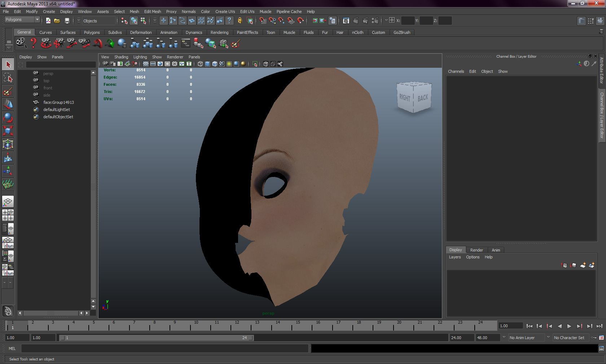Open the Polygons menu set dropdown
This screenshot has height=364, width=606.
(x=22, y=20)
